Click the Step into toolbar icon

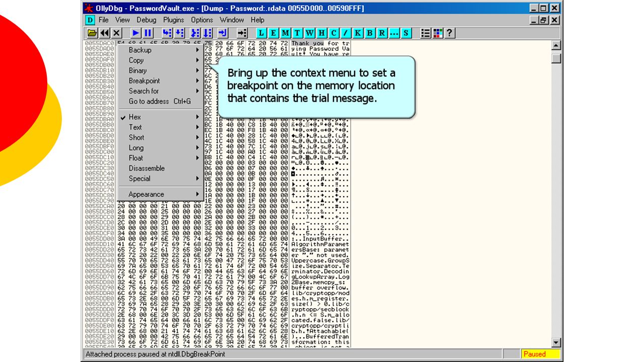168,33
